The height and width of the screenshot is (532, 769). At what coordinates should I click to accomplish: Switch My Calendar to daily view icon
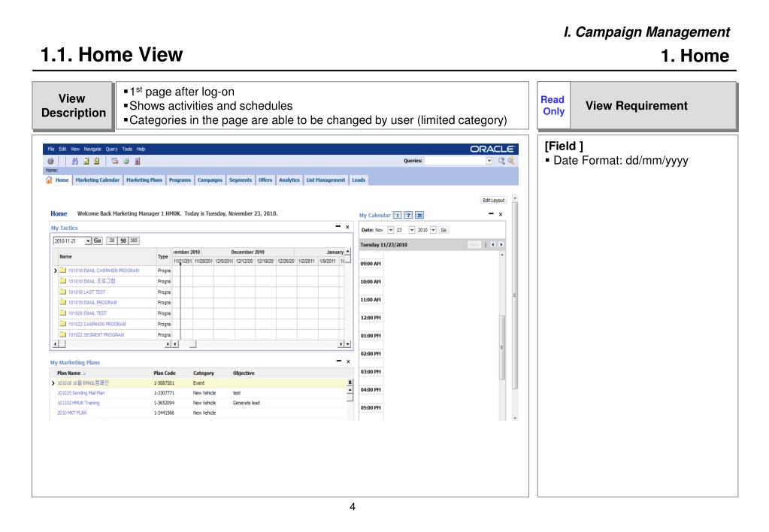[397, 215]
